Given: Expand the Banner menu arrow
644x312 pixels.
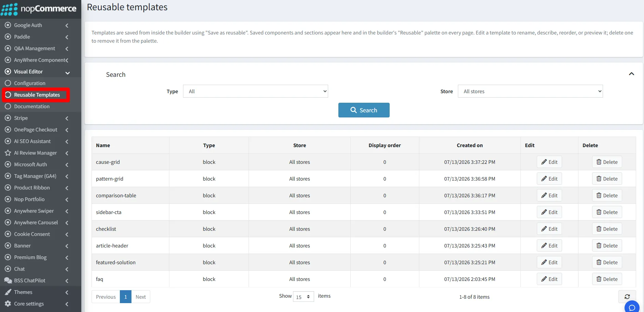Looking at the screenshot, I should click(x=67, y=246).
